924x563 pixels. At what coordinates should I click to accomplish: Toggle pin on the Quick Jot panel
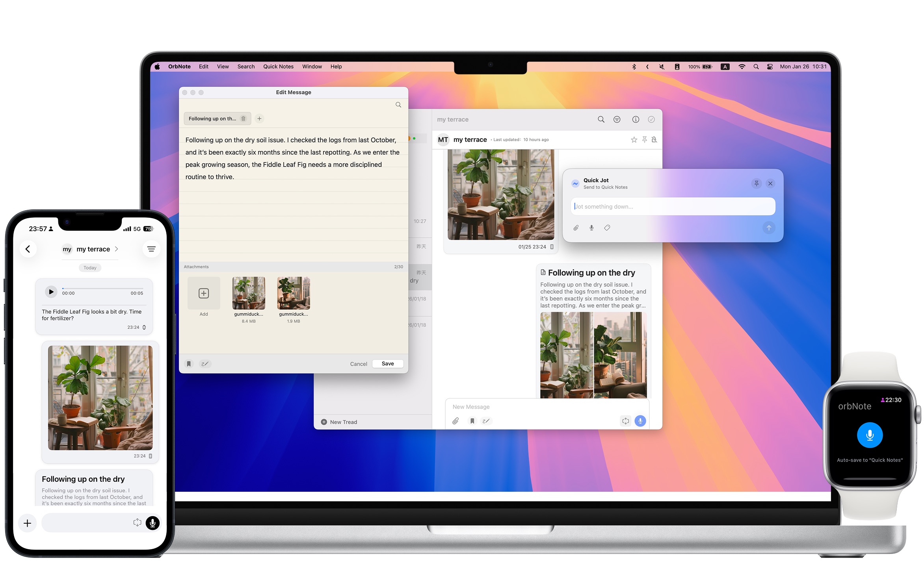(x=756, y=183)
